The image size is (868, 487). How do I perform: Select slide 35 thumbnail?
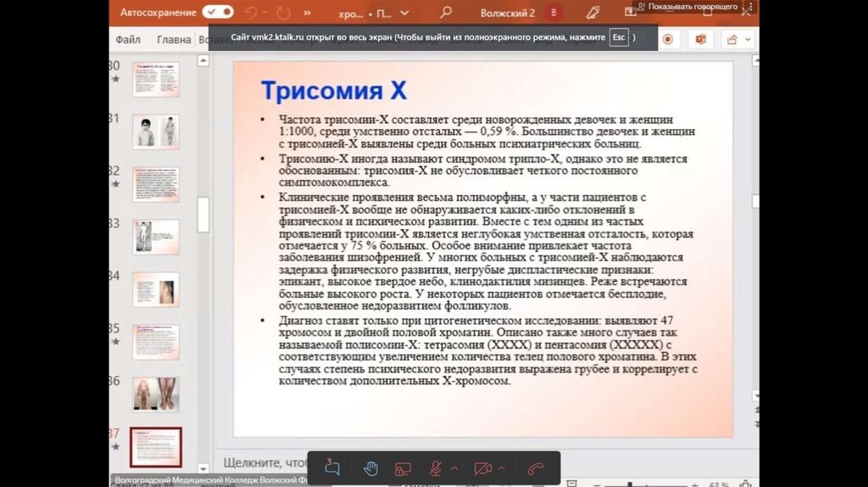(x=156, y=343)
